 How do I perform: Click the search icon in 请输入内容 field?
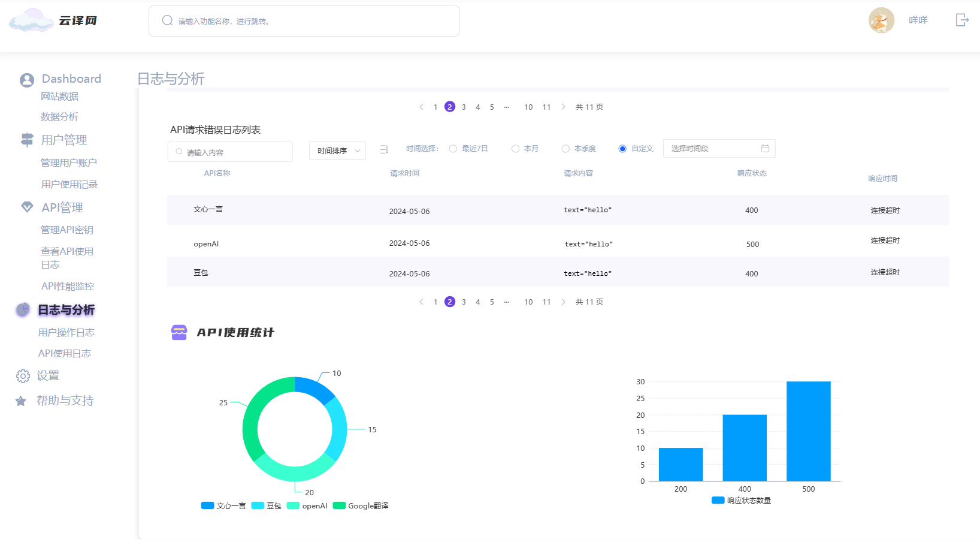click(179, 152)
